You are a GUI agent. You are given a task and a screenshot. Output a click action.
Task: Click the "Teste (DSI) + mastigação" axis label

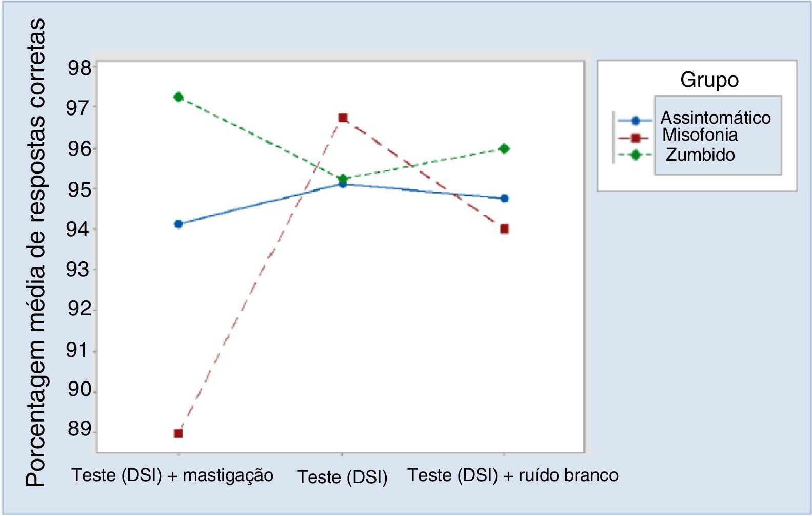172,475
